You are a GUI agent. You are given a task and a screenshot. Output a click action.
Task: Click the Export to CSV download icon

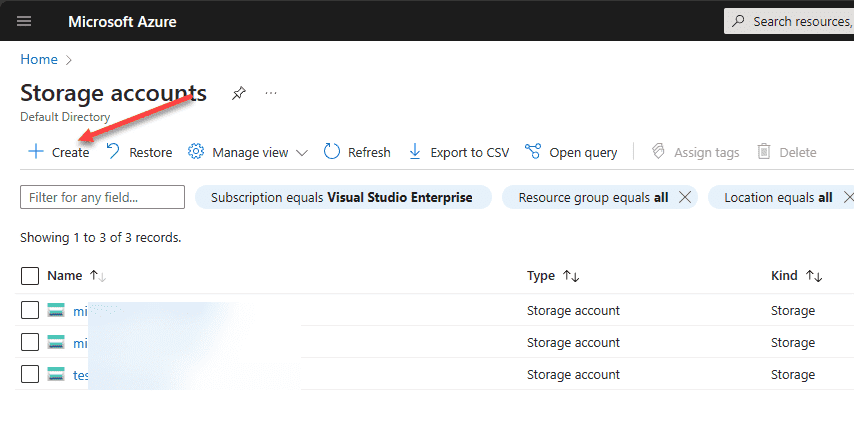point(415,151)
